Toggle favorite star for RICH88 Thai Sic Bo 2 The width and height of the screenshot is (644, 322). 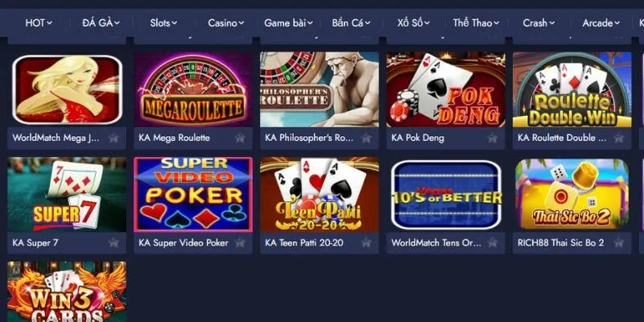618,243
